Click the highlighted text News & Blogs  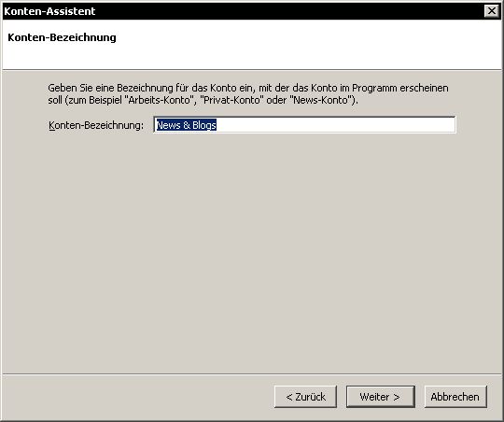point(186,125)
